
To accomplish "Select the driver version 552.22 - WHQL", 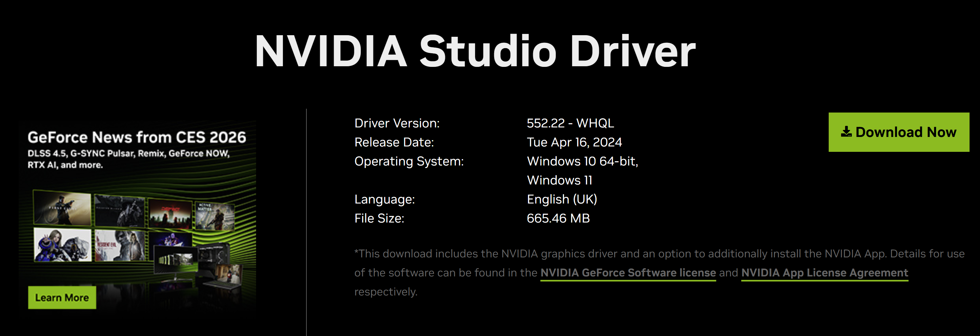I will [x=570, y=123].
